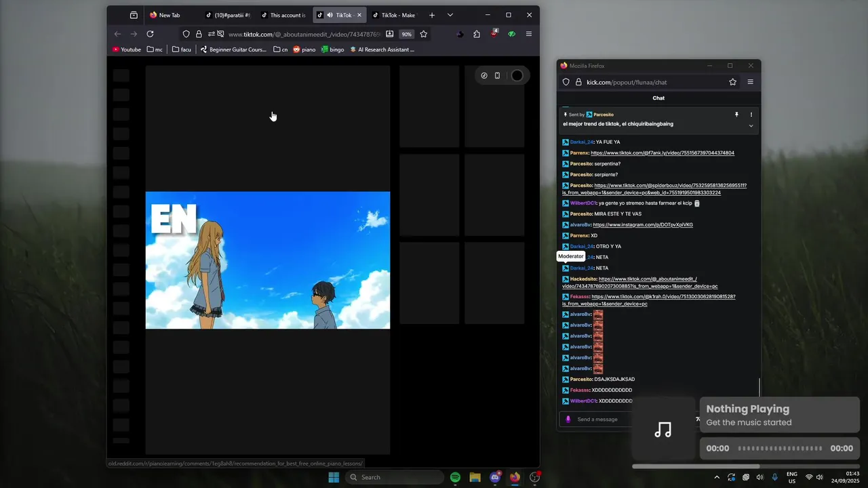This screenshot has height=488, width=868.
Task: Mute the playing TikTok tab audio icon
Action: [x=330, y=15]
